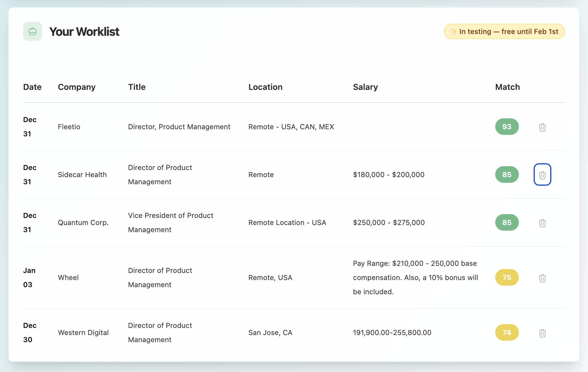Click the briefcase worklist icon

33,31
